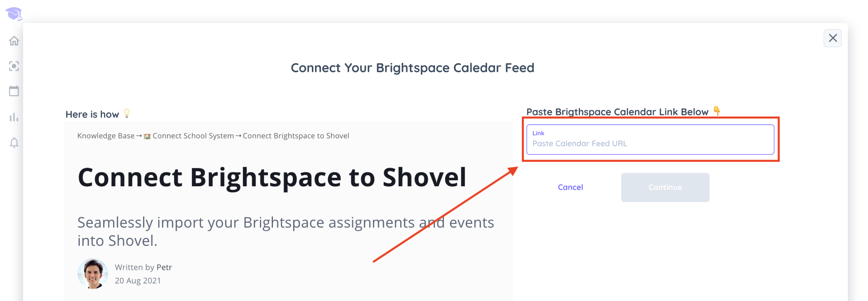Open the Calendar from the sidebar
The image size is (868, 301).
pyautogui.click(x=14, y=91)
